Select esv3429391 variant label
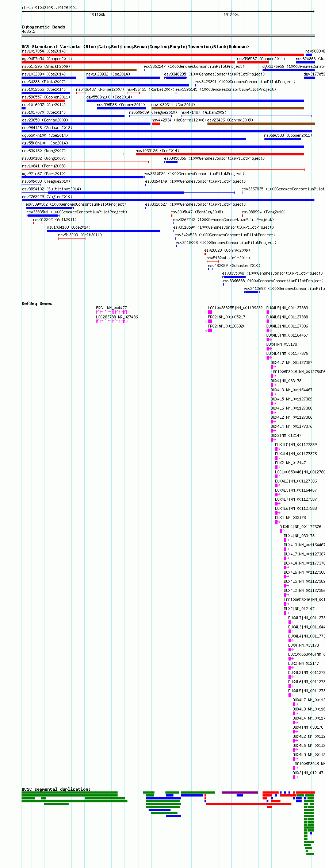This screenshot has height=868, width=325. pyautogui.click(x=245, y=82)
